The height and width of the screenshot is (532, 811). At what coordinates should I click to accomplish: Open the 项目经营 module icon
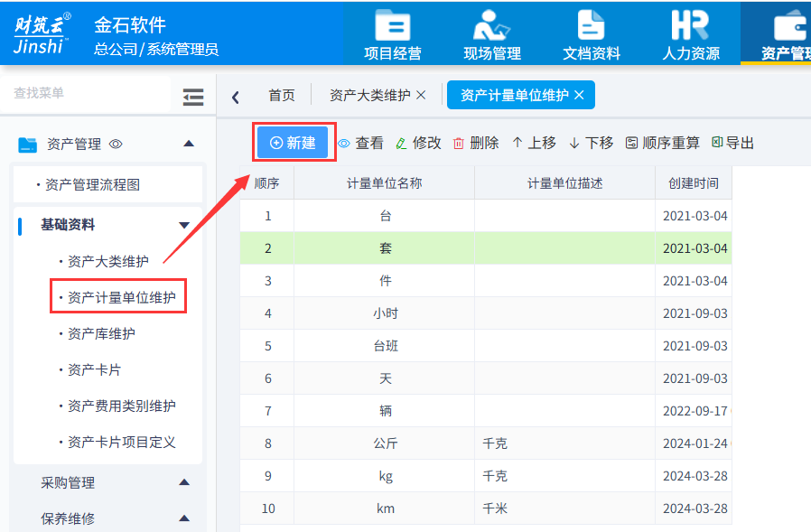tap(393, 34)
